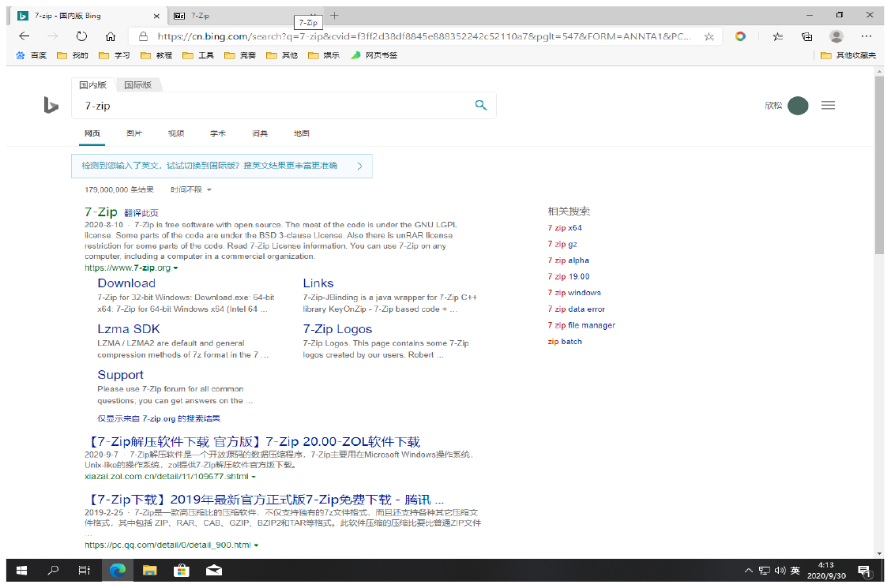Click the Bing search magnifier icon
The height and width of the screenshot is (588, 891).
click(x=480, y=106)
